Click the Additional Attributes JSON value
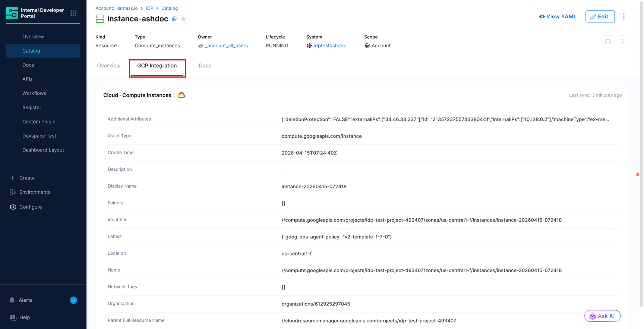The height and width of the screenshot is (329, 644). point(445,119)
